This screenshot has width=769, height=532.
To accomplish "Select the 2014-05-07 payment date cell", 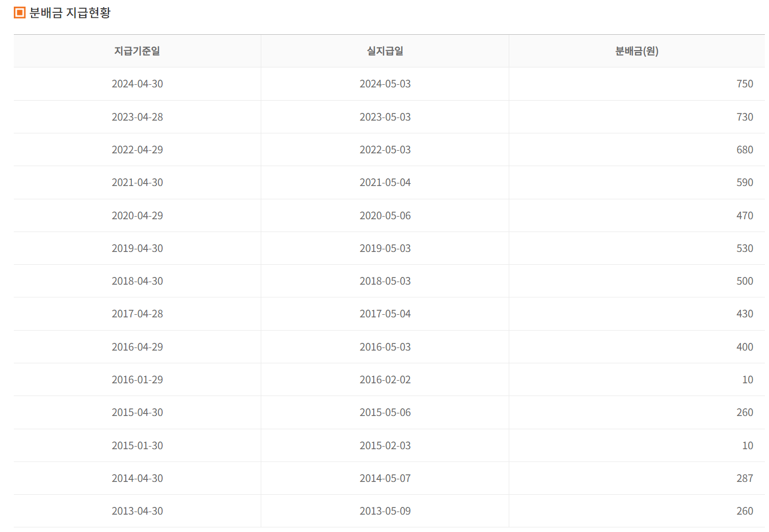I will (x=385, y=478).
